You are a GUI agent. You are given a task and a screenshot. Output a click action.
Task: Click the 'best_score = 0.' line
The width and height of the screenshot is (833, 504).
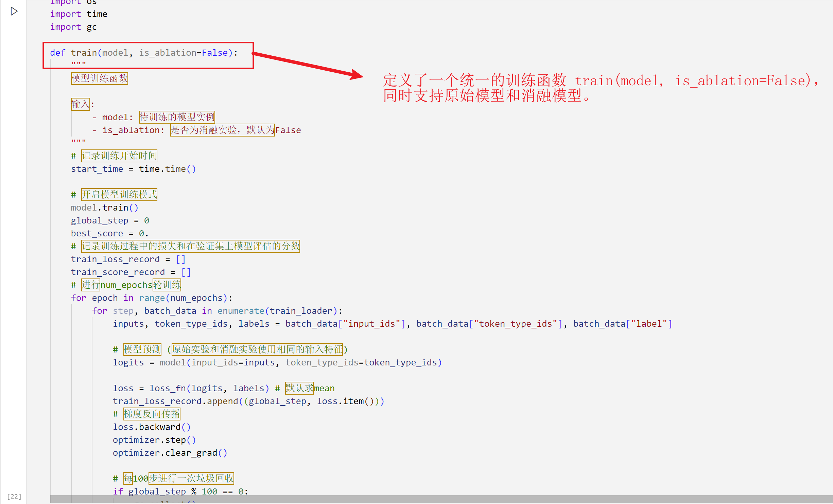110,233
